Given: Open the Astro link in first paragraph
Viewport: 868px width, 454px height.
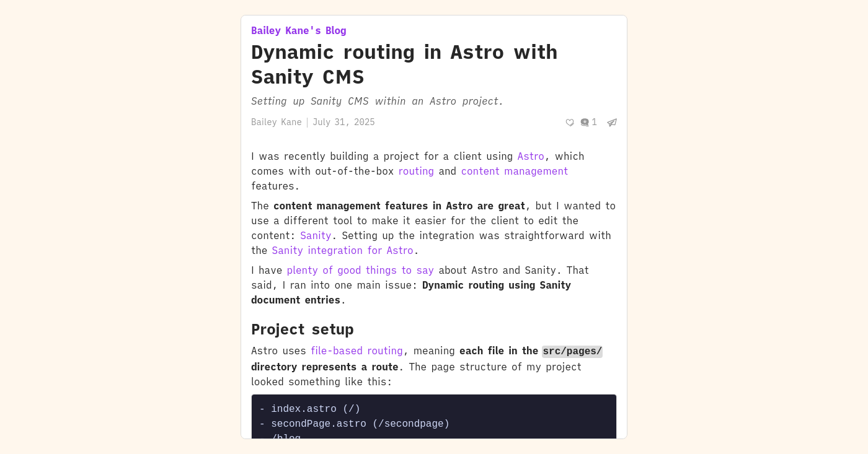Looking at the screenshot, I should (531, 157).
